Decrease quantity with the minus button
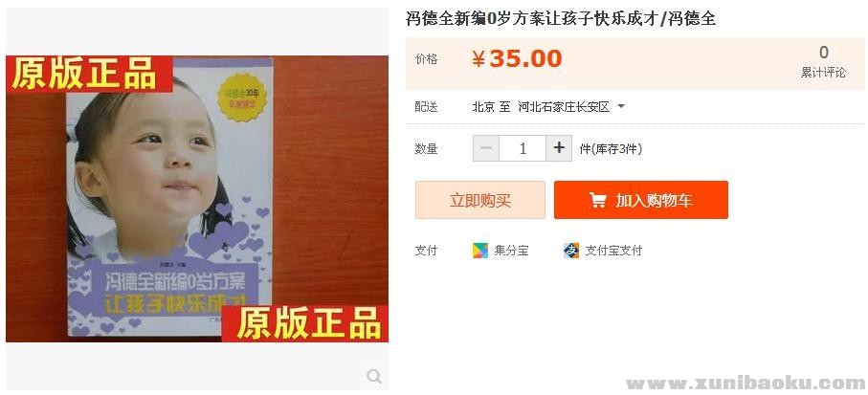Screen dimensions: 868x395 [486, 148]
